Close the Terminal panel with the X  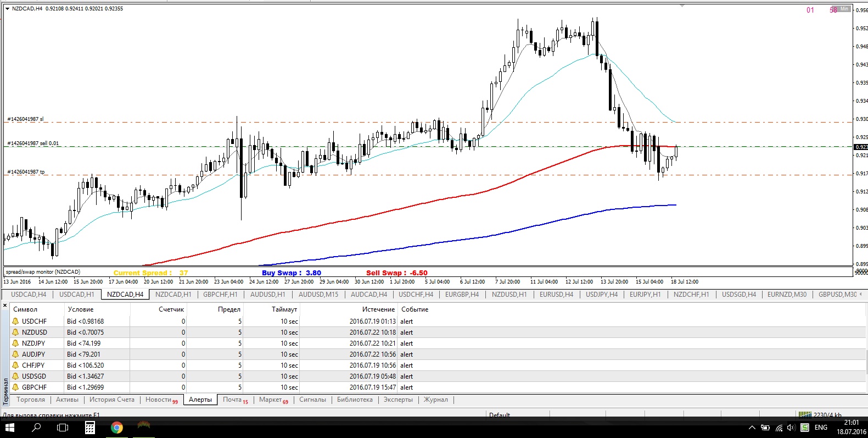(5, 305)
